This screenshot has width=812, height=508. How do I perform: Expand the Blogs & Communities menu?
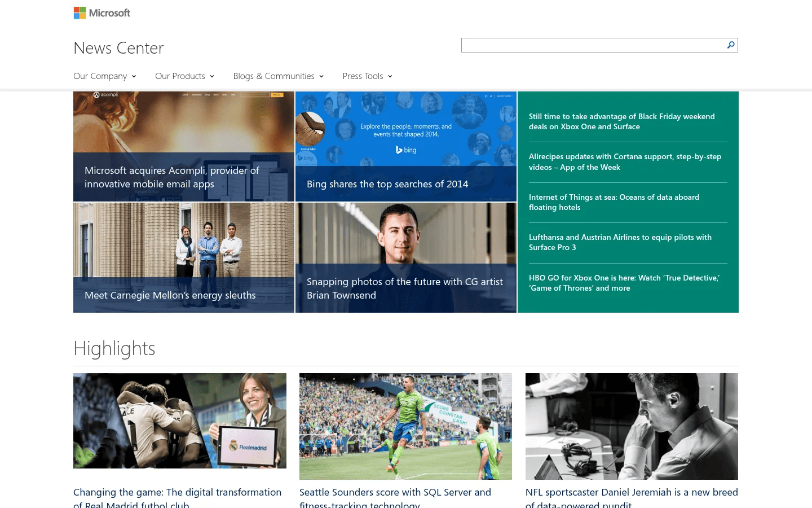pos(279,76)
